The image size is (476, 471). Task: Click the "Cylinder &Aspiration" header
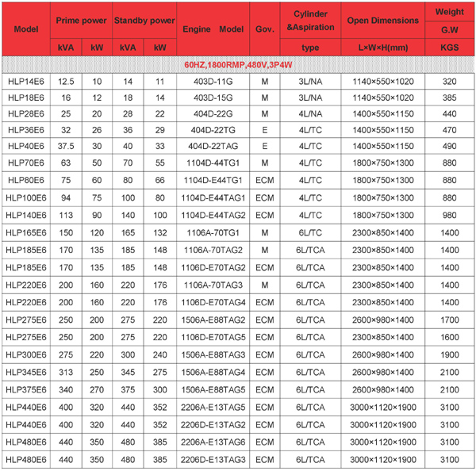(x=310, y=21)
